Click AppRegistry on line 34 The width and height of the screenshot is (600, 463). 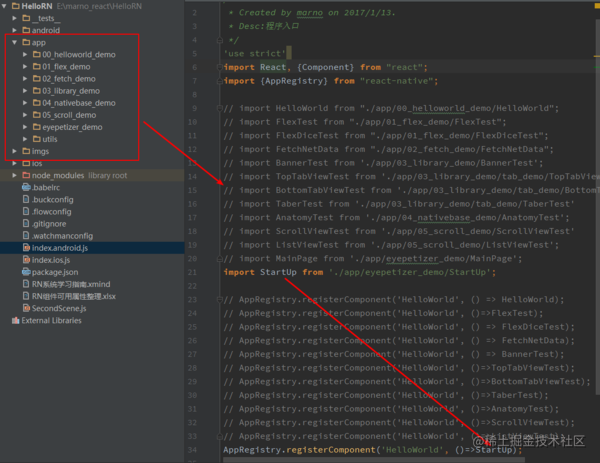point(252,450)
